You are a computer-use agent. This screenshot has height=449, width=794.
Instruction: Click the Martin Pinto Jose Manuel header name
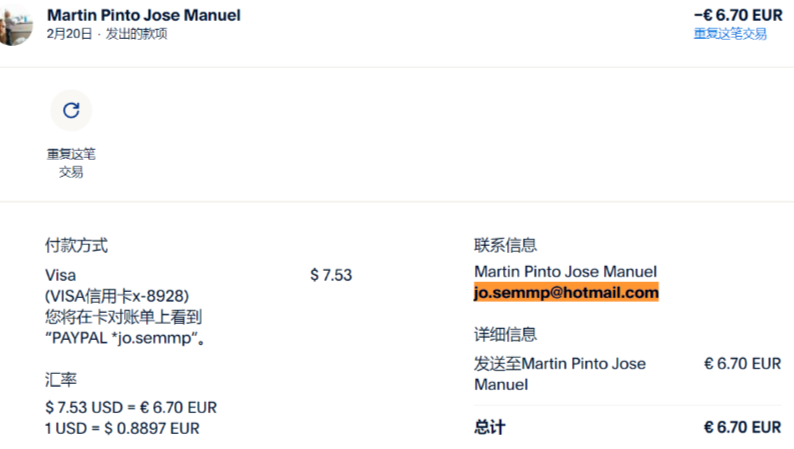pyautogui.click(x=144, y=15)
